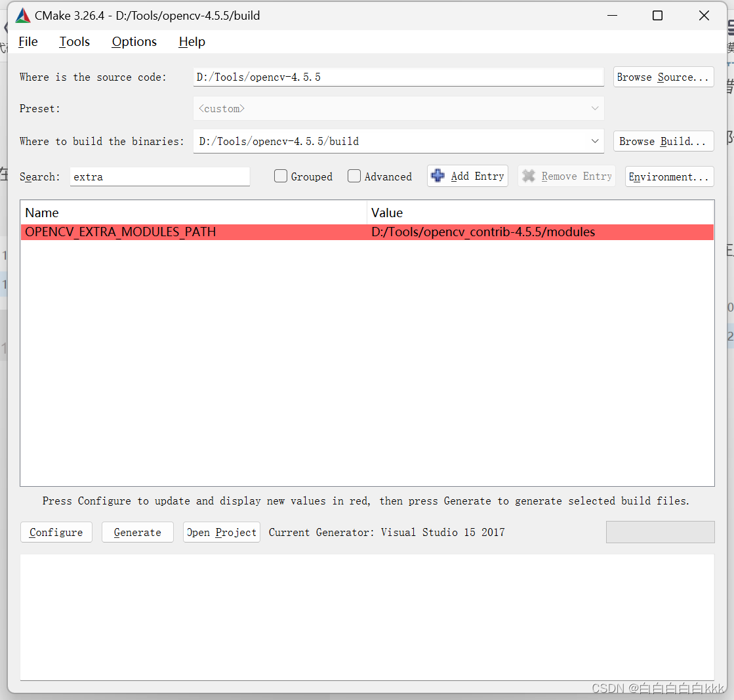Click Browse Build button
Viewport: 734px width, 700px height.
[663, 141]
